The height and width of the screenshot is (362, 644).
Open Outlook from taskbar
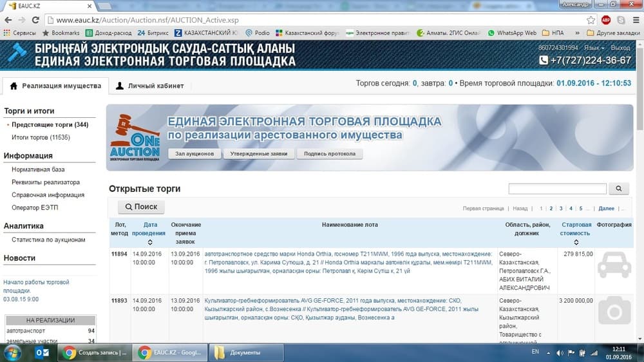42,352
